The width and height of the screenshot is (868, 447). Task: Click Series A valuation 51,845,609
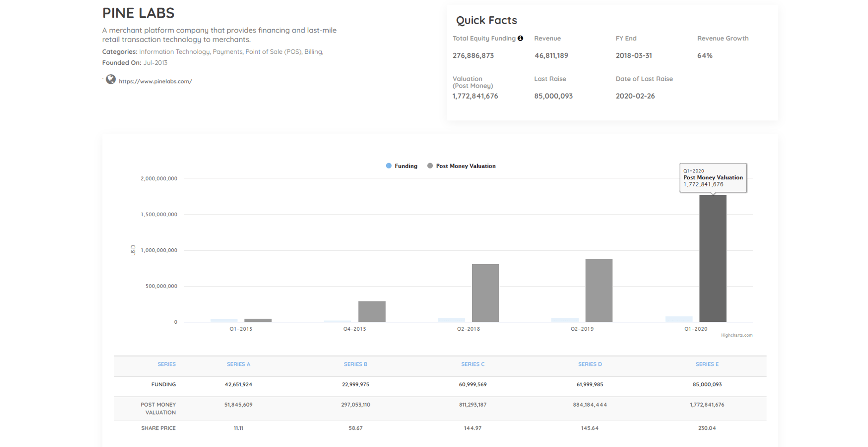pos(238,405)
